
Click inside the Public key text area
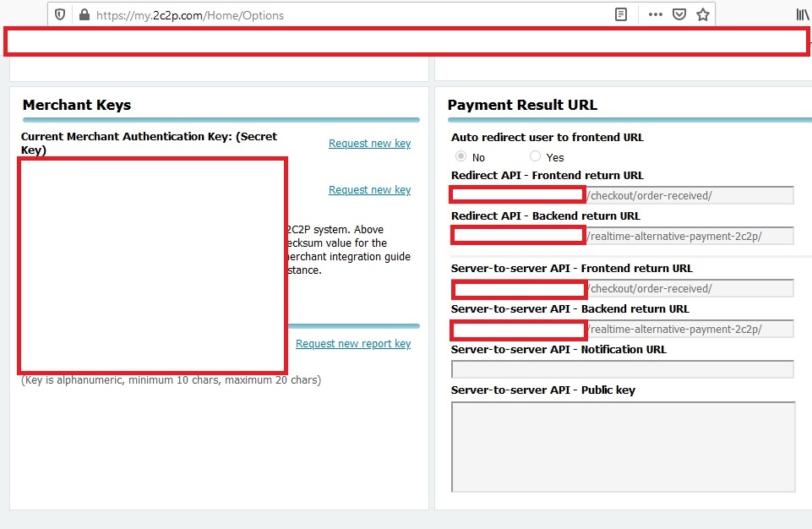point(623,446)
